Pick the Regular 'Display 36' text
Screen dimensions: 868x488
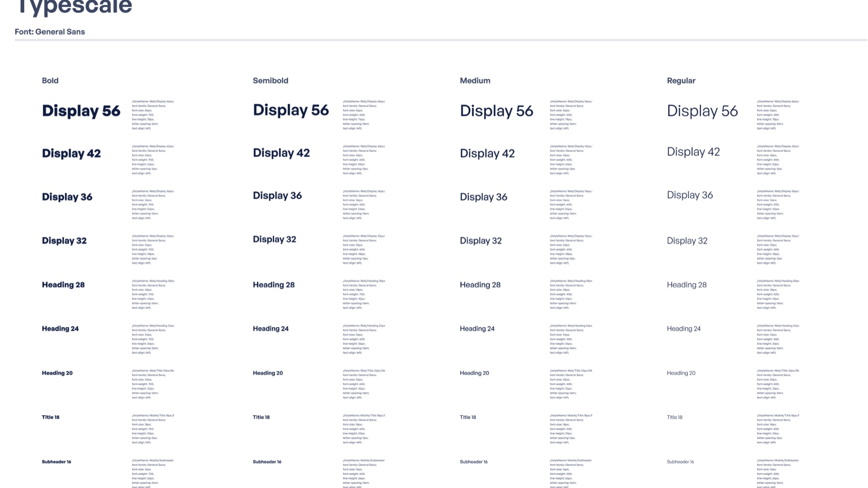689,195
